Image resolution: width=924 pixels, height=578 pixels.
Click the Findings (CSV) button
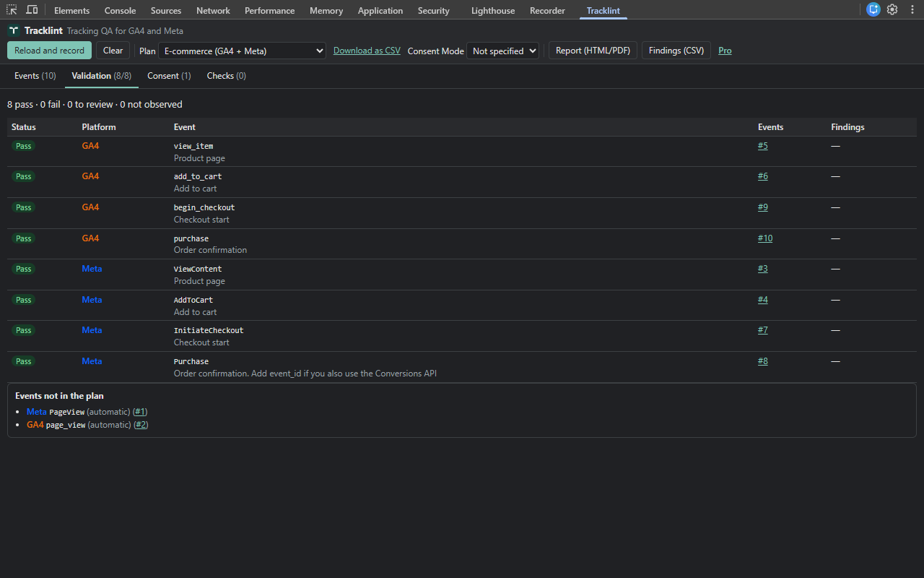tap(676, 51)
